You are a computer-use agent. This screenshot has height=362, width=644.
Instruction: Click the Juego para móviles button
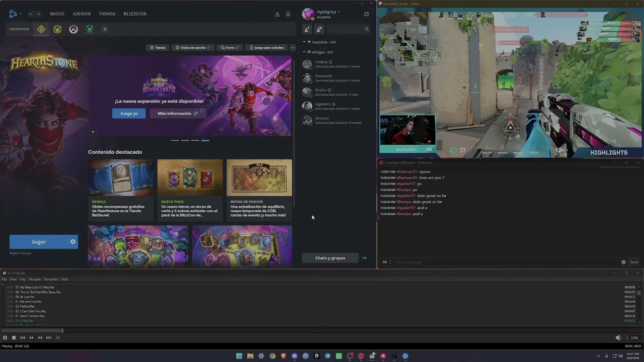(267, 48)
